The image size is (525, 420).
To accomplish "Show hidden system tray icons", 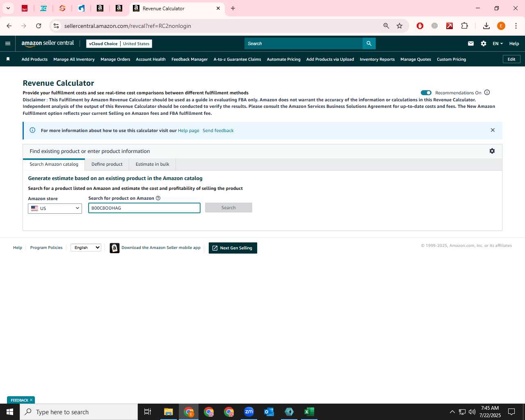I will point(452,412).
